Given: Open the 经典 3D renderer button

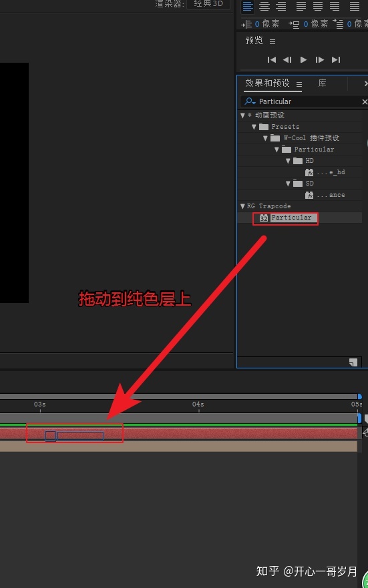Looking at the screenshot, I should coord(208,4).
